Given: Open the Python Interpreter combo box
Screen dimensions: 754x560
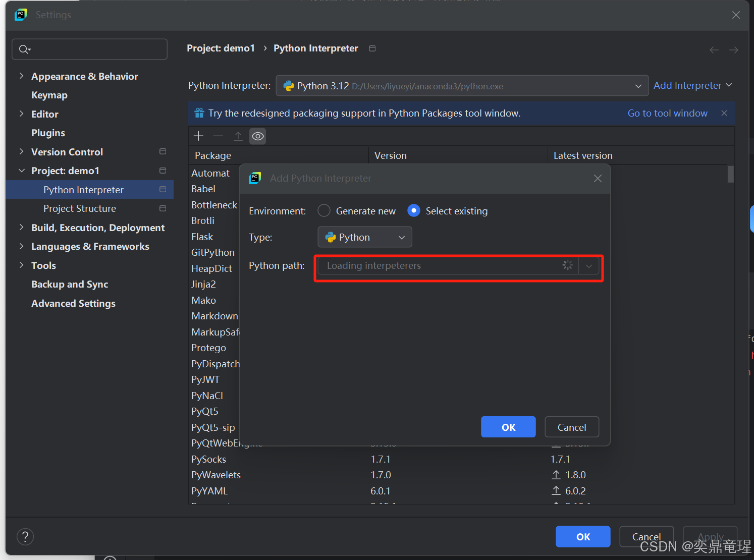Looking at the screenshot, I should coord(462,86).
